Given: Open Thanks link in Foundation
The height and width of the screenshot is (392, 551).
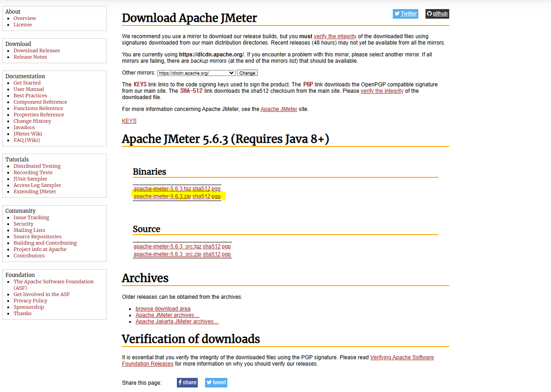Looking at the screenshot, I should (23, 313).
